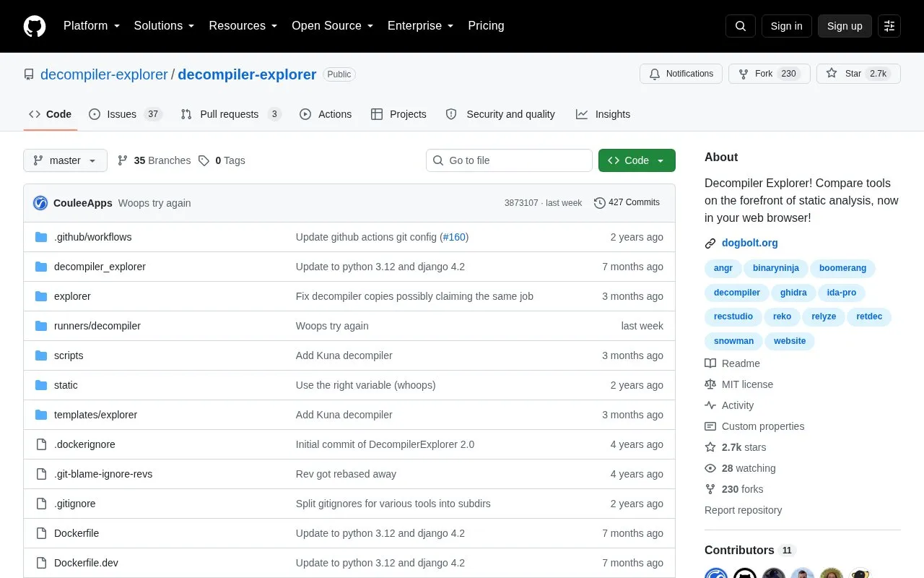Expand the Solutions menu
This screenshot has height=578, width=924.
pyautogui.click(x=164, y=26)
